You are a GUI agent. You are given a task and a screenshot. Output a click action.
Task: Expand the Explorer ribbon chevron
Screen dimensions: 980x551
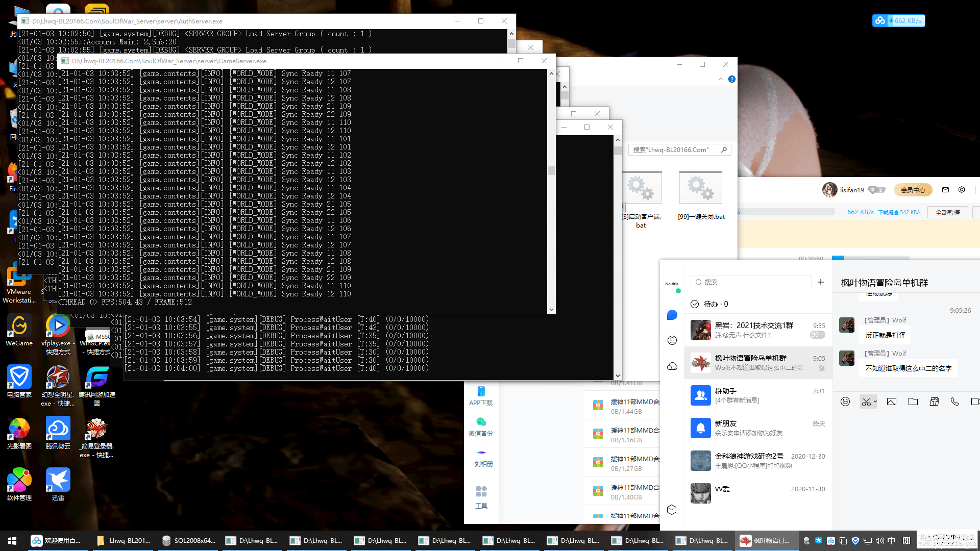coord(720,79)
